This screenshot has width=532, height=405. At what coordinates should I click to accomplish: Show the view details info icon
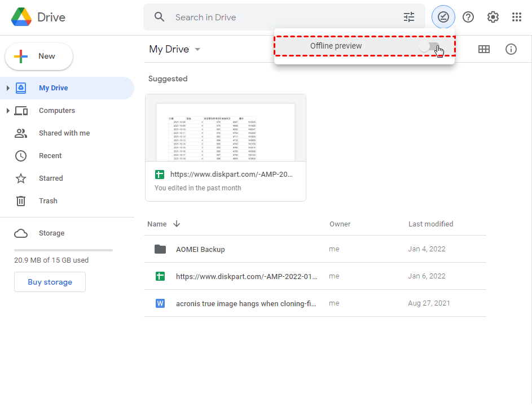coord(511,49)
